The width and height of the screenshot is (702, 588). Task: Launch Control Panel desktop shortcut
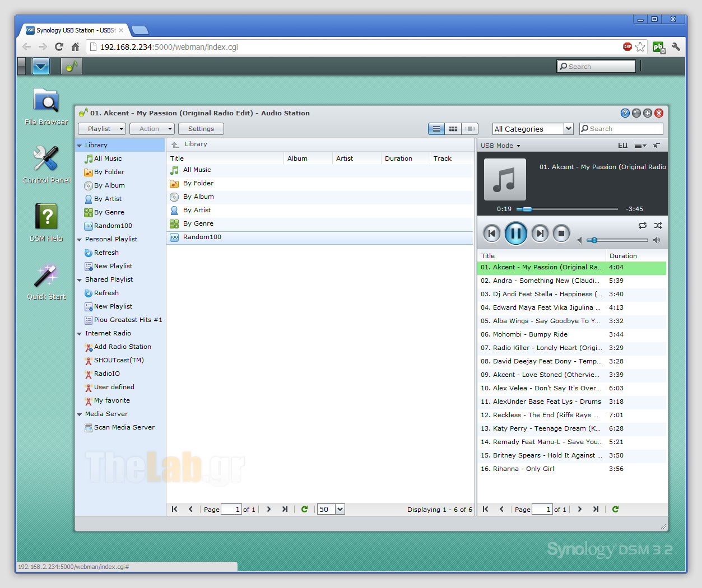tap(46, 165)
